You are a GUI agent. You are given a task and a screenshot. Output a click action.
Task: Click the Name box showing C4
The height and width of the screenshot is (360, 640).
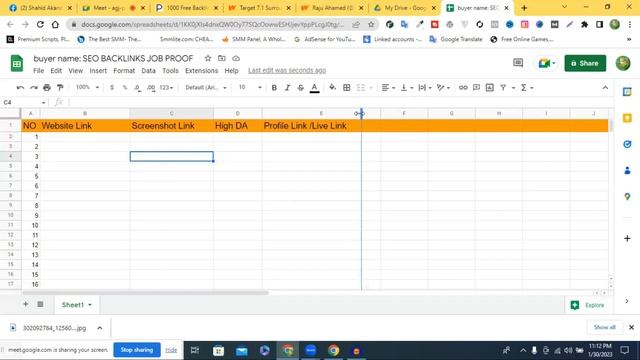tap(24, 102)
